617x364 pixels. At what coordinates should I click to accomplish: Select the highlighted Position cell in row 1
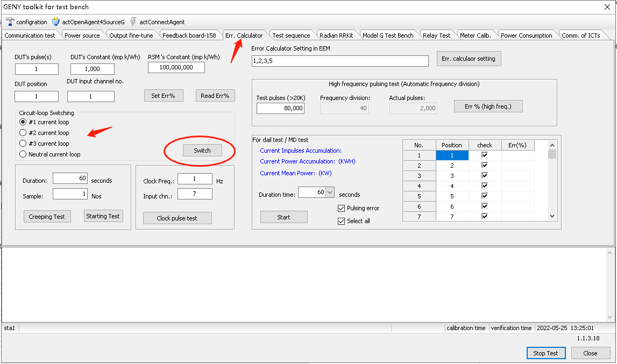pos(452,155)
